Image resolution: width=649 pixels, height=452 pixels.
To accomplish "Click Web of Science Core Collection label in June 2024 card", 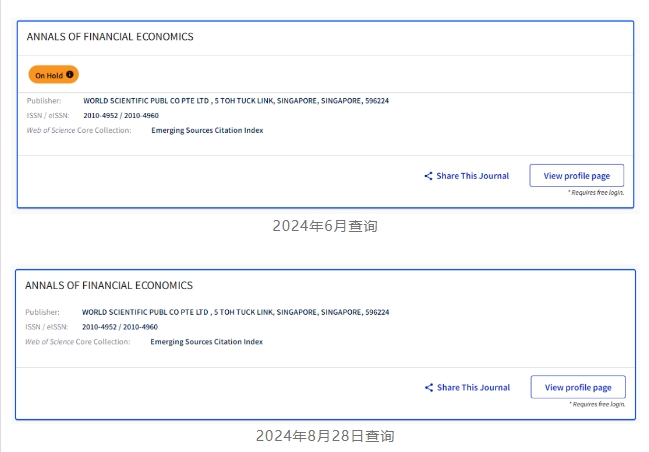I will pos(79,130).
